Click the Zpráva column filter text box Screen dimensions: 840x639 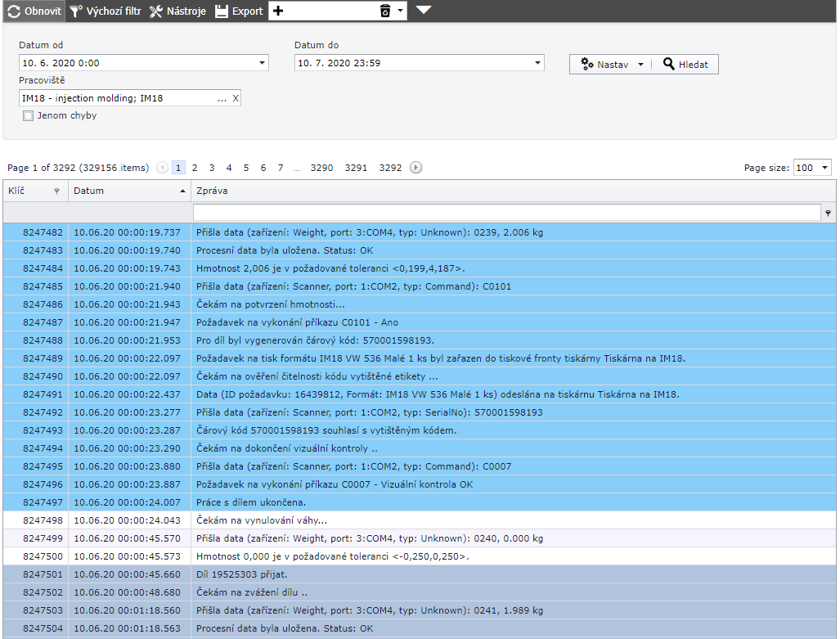pos(506,213)
